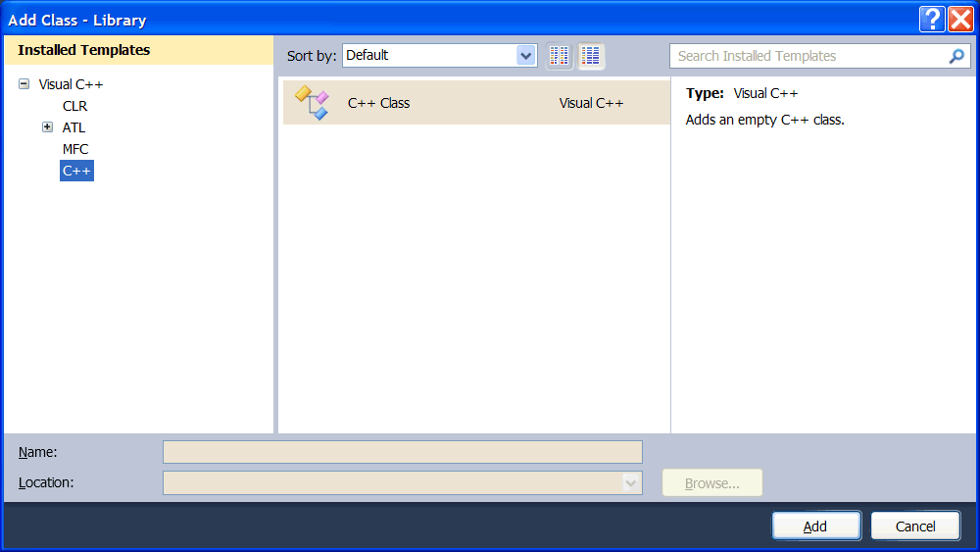Switch to medium icons list view
This screenshot has height=552, width=980.
591,56
